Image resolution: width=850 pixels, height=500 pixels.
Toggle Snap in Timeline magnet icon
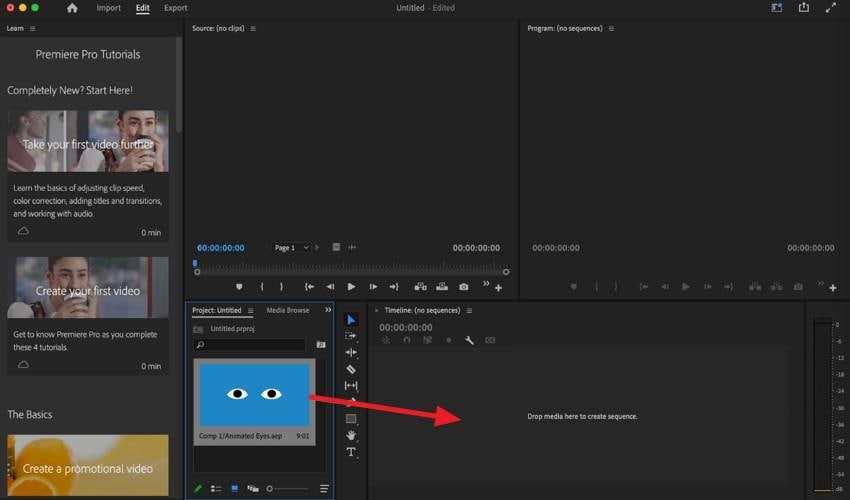tap(407, 340)
